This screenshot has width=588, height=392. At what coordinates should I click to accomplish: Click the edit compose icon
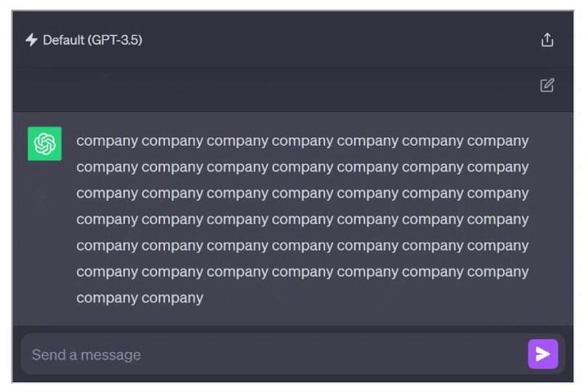tap(547, 85)
